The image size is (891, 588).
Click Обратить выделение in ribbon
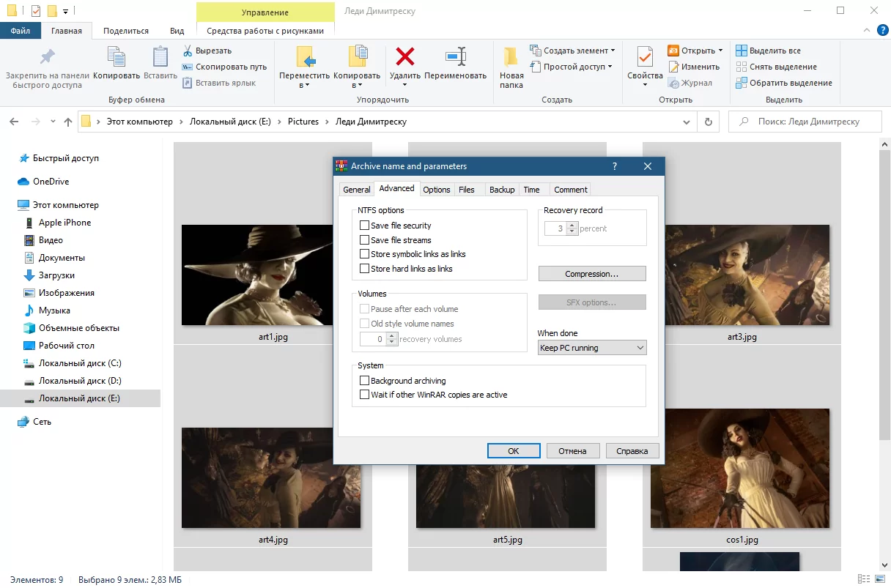pos(784,83)
